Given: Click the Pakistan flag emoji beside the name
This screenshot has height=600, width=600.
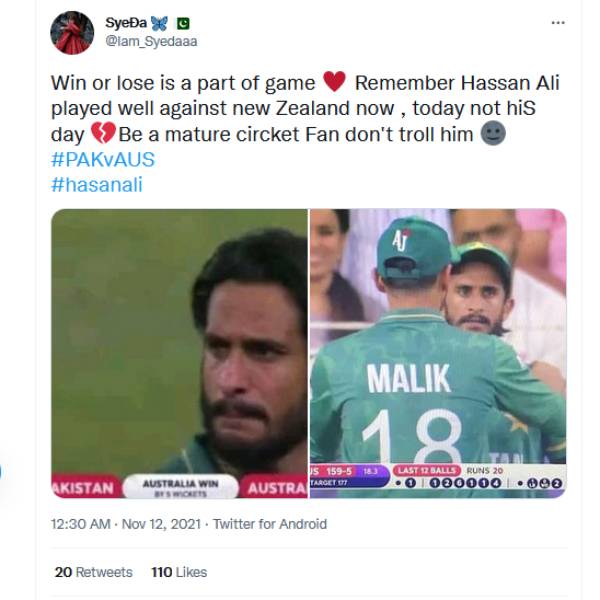Looking at the screenshot, I should (183, 23).
